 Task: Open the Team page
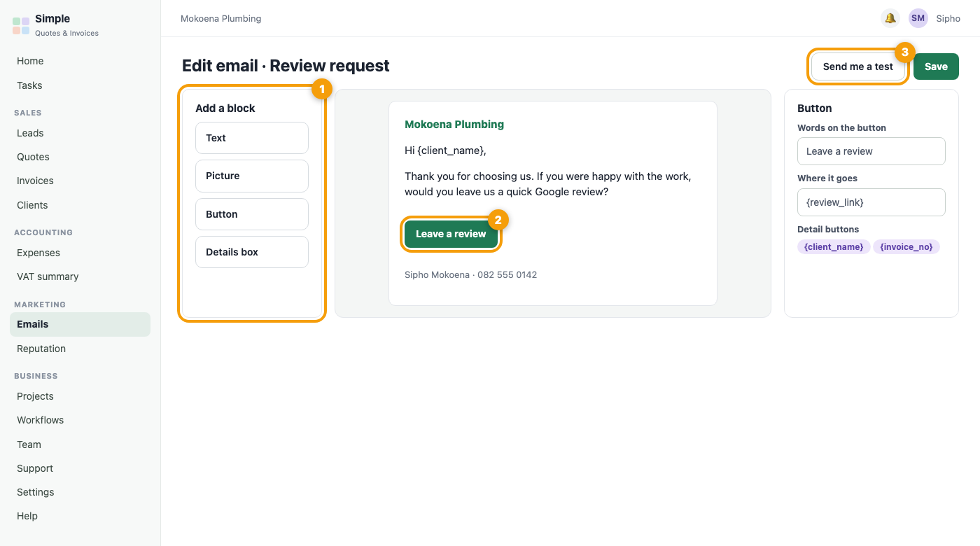click(80, 444)
